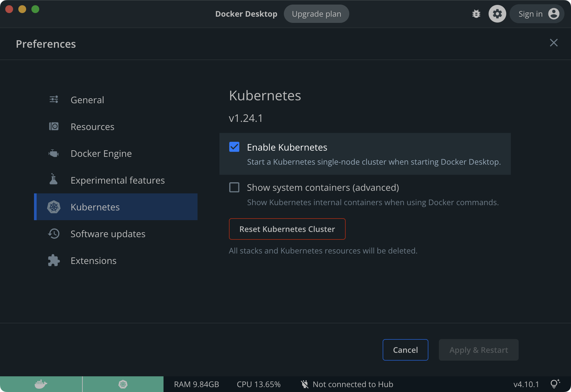
Task: Disable the Enable Kubernetes checkbox
Action: (234, 147)
